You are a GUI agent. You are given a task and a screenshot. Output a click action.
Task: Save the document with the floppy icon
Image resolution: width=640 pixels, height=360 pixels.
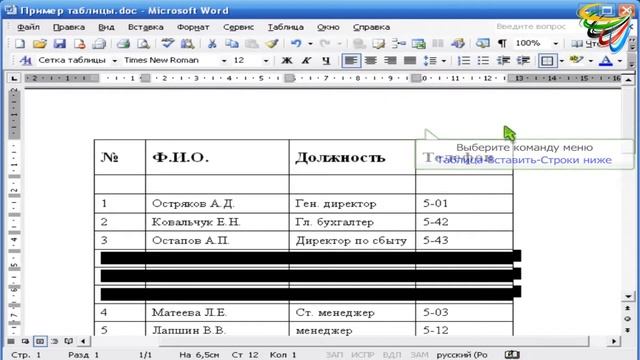pos(60,43)
